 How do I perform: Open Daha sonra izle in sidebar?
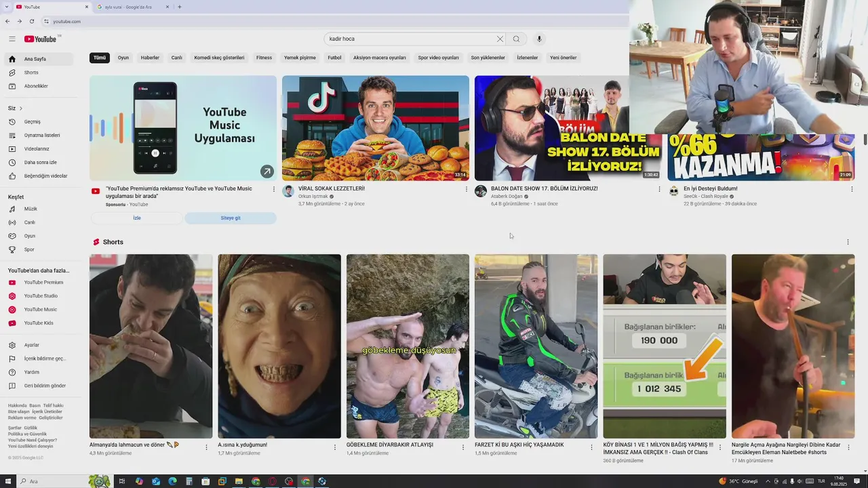tap(38, 163)
